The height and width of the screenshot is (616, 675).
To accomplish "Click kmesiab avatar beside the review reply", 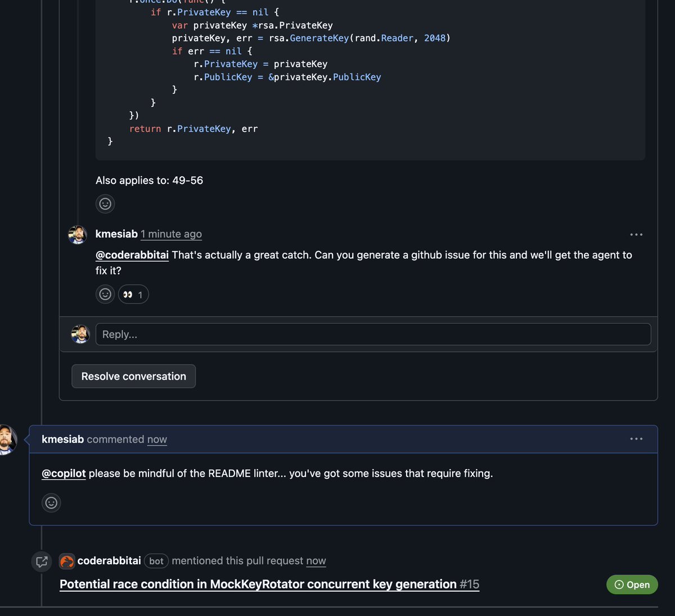I will pos(78,235).
